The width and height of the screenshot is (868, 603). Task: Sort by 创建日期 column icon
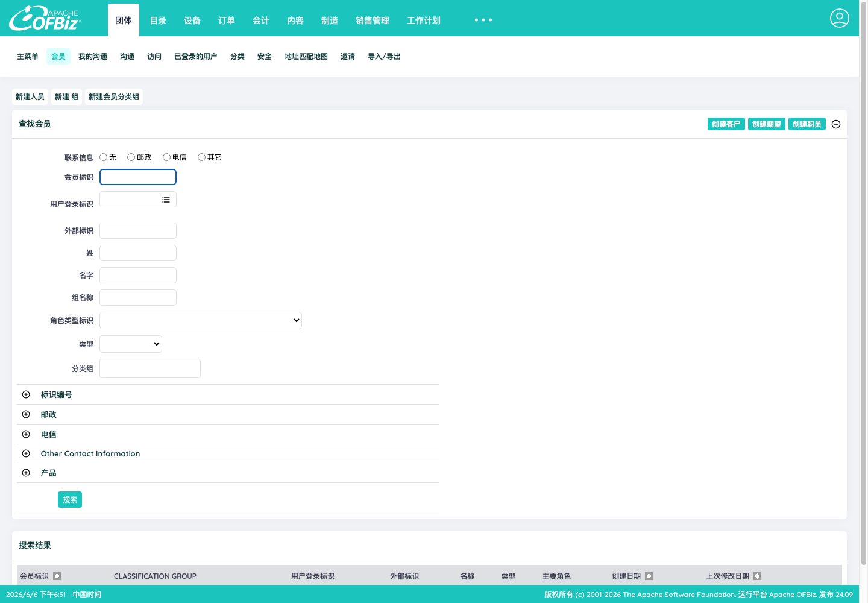pyautogui.click(x=649, y=576)
